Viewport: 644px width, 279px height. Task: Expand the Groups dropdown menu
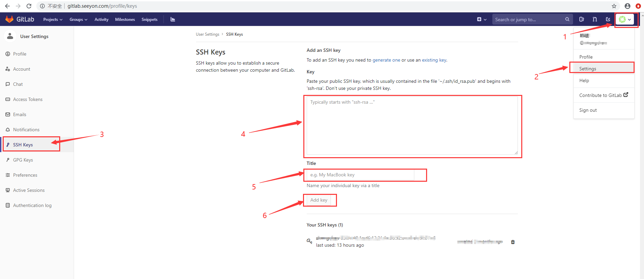click(x=78, y=20)
